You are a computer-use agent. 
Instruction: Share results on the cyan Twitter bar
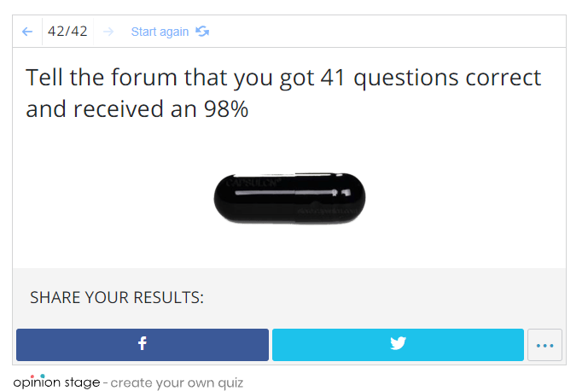click(x=398, y=345)
